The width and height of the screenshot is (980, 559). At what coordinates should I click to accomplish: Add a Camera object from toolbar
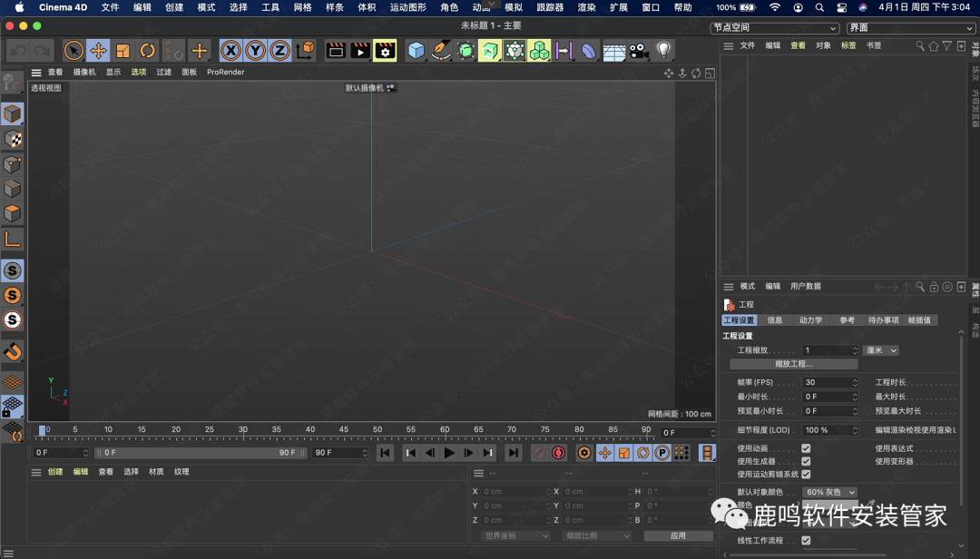(639, 51)
